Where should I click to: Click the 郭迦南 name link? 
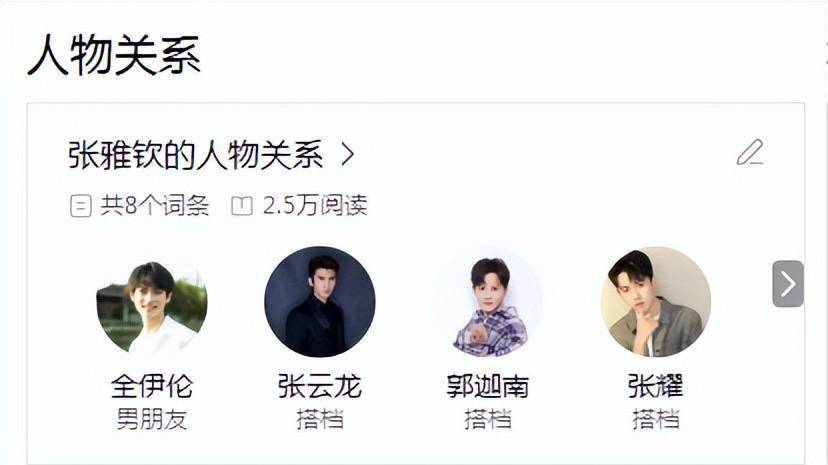(x=487, y=386)
